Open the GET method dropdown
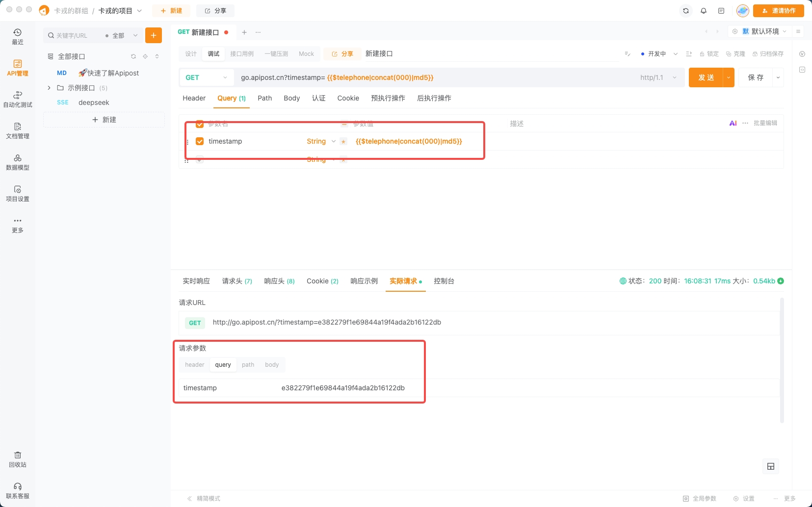Screen dimensions: 812x507 [x=207, y=77]
